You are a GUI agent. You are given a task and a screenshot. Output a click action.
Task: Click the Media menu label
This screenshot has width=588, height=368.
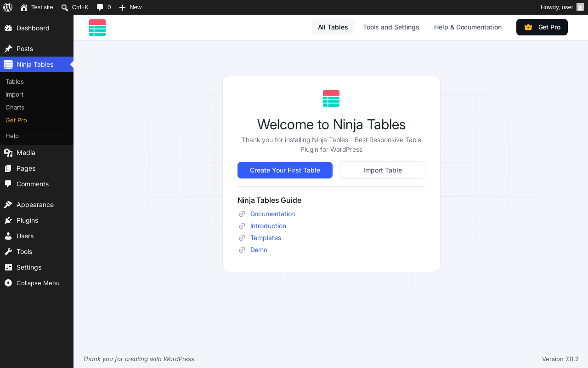26,153
